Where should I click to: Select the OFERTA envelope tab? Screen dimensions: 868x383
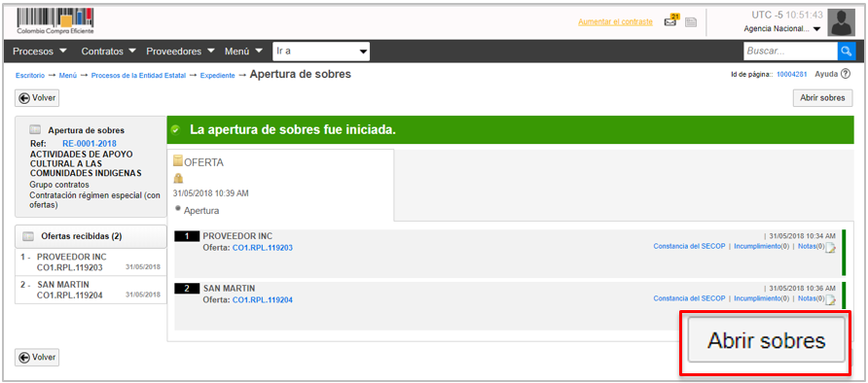tap(280, 185)
